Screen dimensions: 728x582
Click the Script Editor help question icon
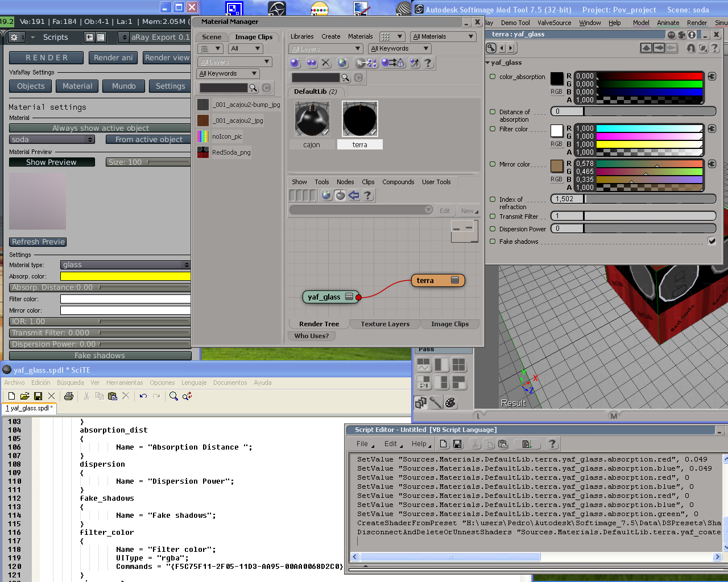[552, 444]
